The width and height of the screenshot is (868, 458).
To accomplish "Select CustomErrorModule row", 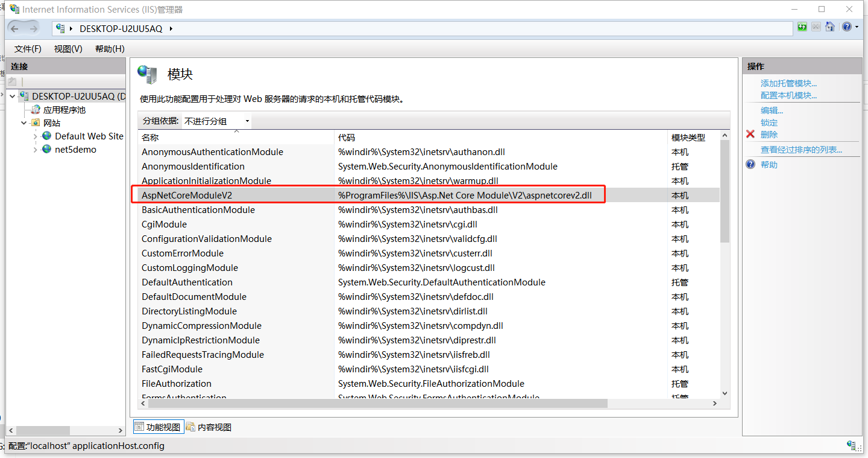I will point(429,253).
